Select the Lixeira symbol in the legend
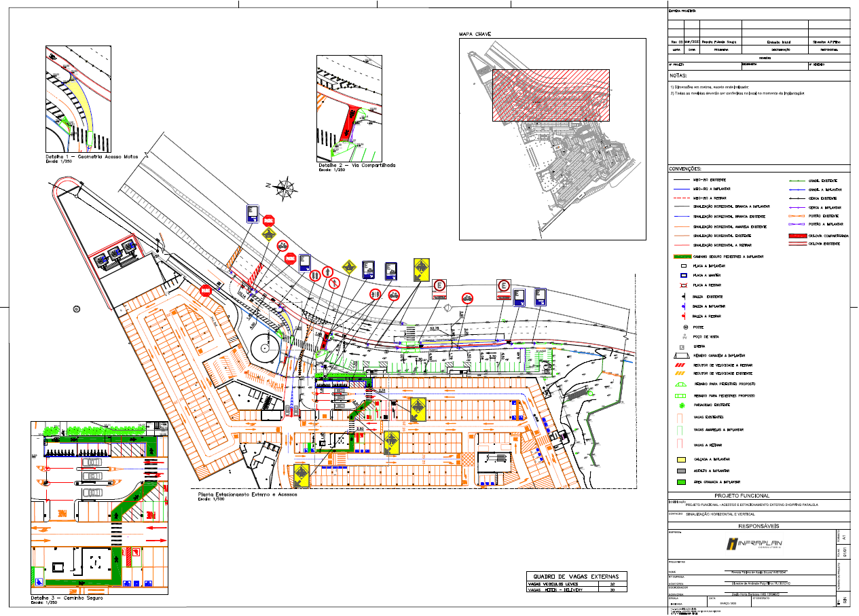 679,346
